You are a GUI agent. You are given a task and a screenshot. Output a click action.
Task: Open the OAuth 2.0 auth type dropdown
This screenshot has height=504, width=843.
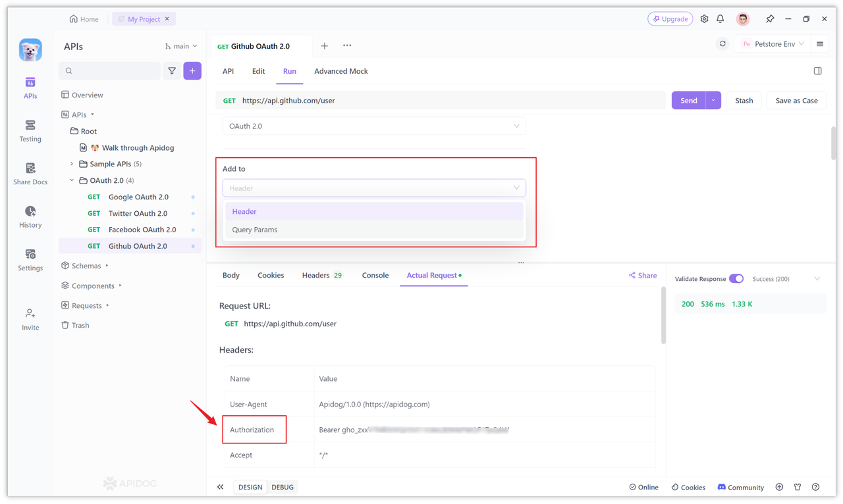374,126
